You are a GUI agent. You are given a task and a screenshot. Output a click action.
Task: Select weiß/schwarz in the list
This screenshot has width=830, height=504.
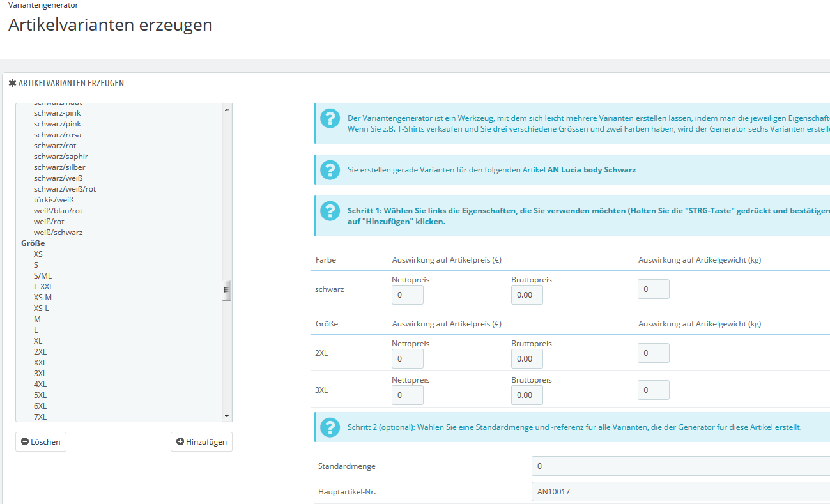click(x=58, y=233)
